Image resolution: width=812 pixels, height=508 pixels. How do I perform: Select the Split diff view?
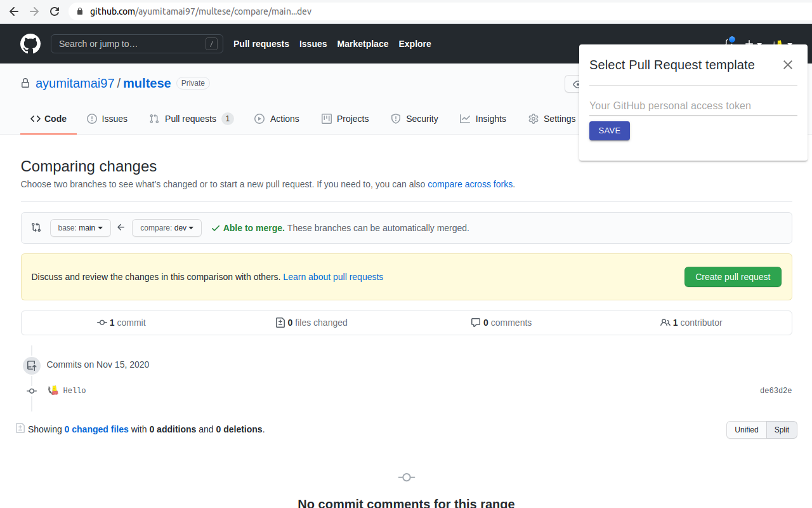(782, 430)
